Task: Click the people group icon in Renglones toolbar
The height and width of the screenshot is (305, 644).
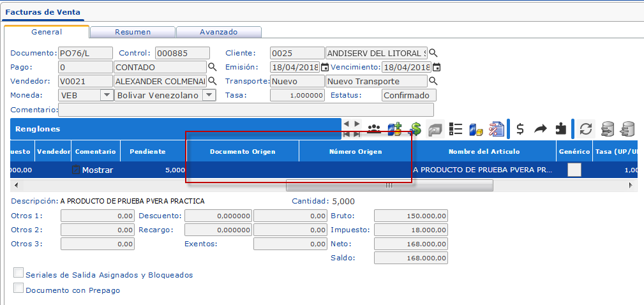Action: point(374,129)
